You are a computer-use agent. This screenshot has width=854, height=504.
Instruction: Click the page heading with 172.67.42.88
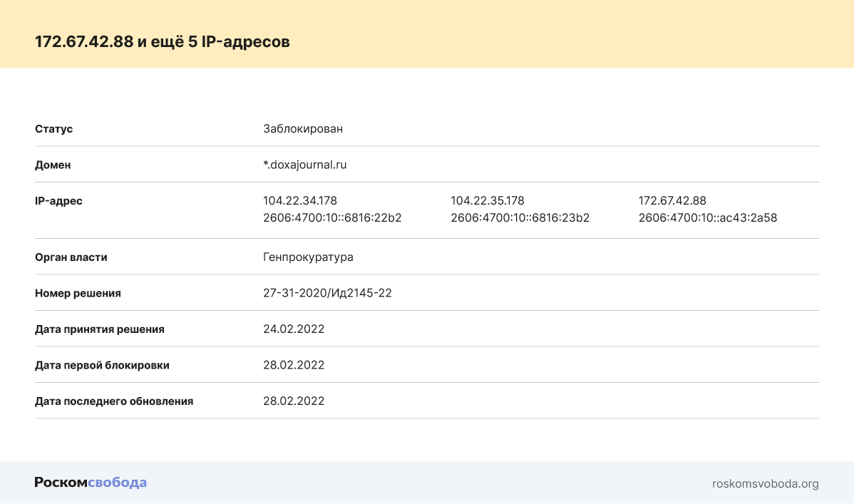163,41
